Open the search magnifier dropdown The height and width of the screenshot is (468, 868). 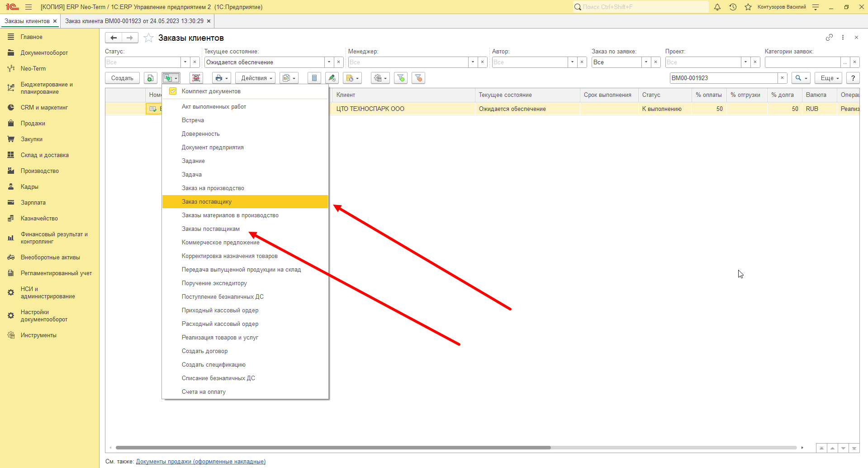(x=801, y=78)
